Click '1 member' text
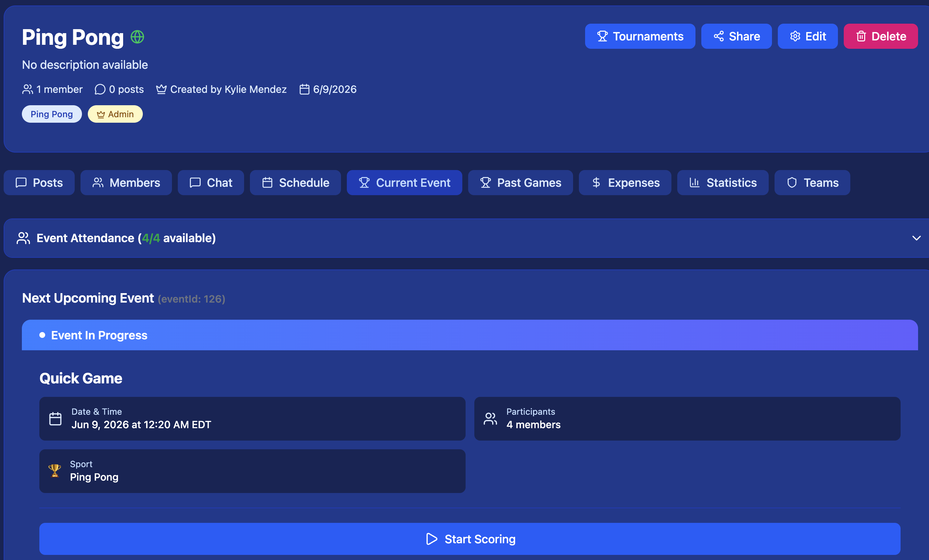The height and width of the screenshot is (560, 929). tap(59, 89)
